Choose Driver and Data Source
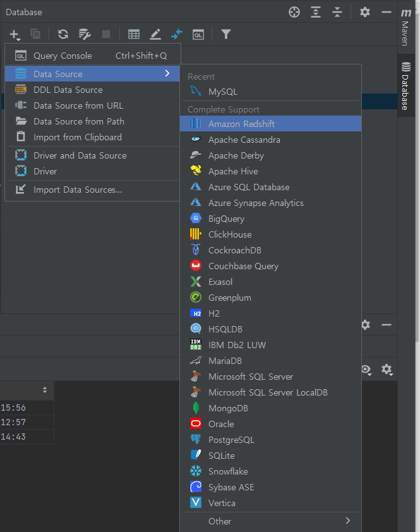 click(x=92, y=155)
